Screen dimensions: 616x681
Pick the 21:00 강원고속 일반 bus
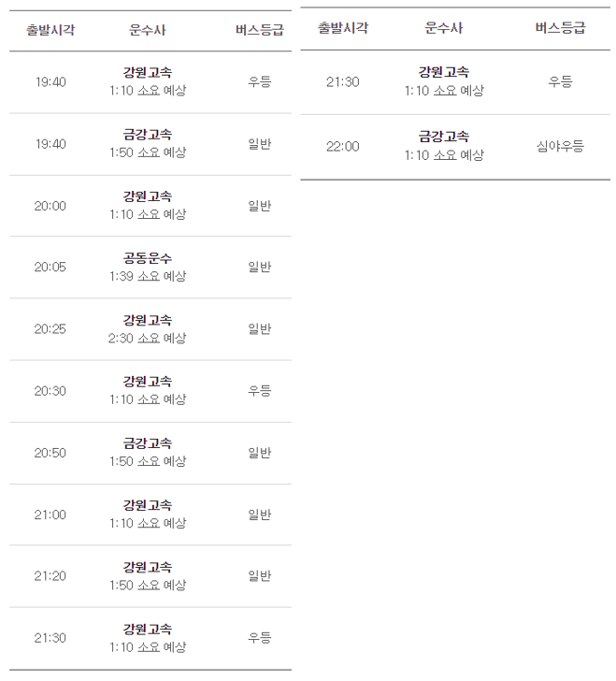click(x=150, y=514)
